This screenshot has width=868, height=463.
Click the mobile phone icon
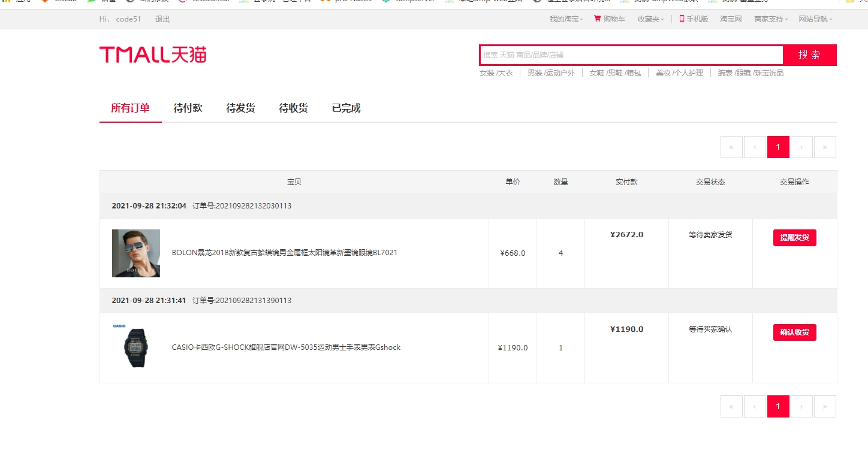pos(682,19)
